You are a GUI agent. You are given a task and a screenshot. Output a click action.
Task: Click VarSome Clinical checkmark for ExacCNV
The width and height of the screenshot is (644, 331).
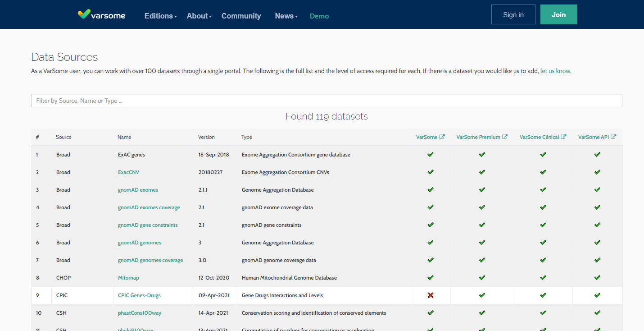543,172
